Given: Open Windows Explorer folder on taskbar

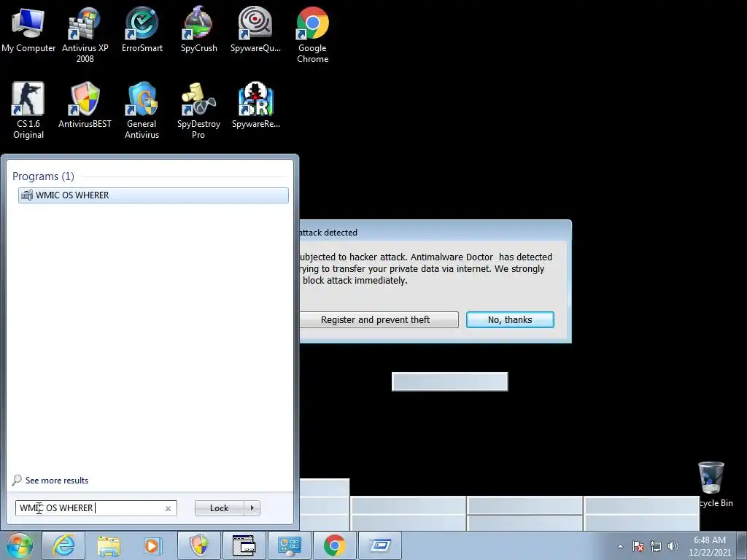Looking at the screenshot, I should pyautogui.click(x=109, y=545).
